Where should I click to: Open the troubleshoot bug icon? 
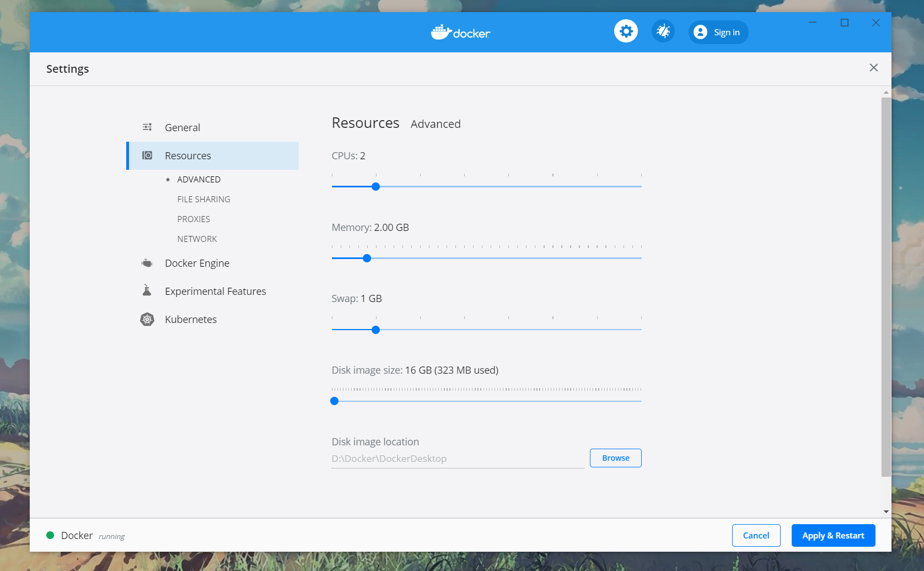[x=663, y=31]
